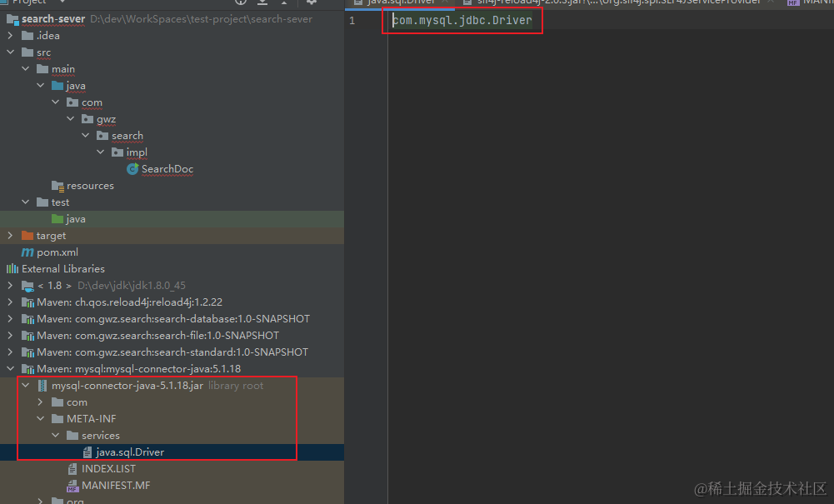This screenshot has height=504, width=834.
Task: Switch to the java.sql.Driver editor tab
Action: click(x=402, y=2)
